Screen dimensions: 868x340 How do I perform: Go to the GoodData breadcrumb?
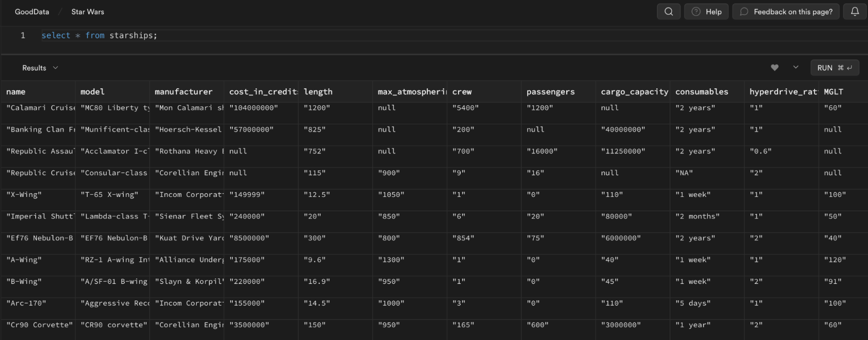pyautogui.click(x=32, y=12)
